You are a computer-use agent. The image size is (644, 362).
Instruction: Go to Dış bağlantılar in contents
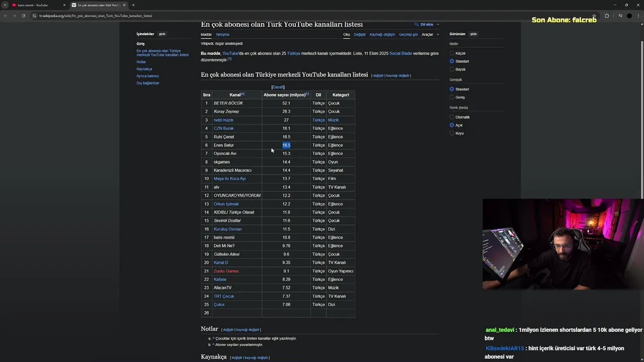pos(148,83)
